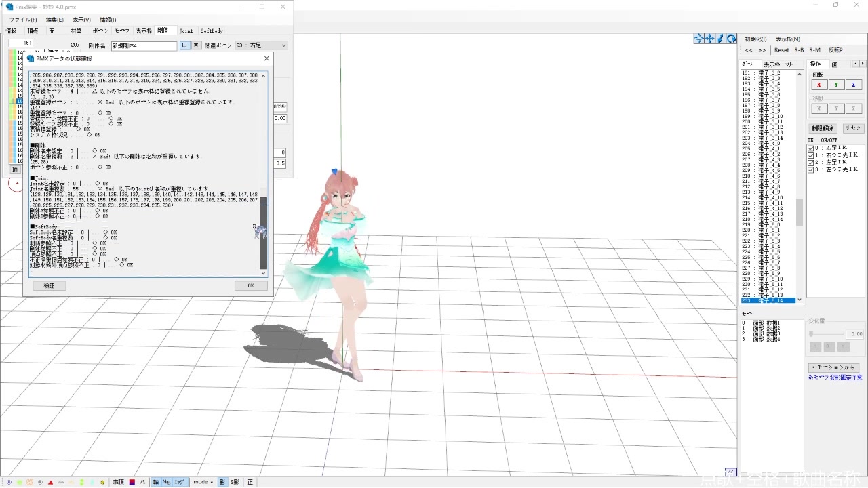Open the mode dropdown in bottom toolbar
The height and width of the screenshot is (488, 868).
tap(202, 482)
